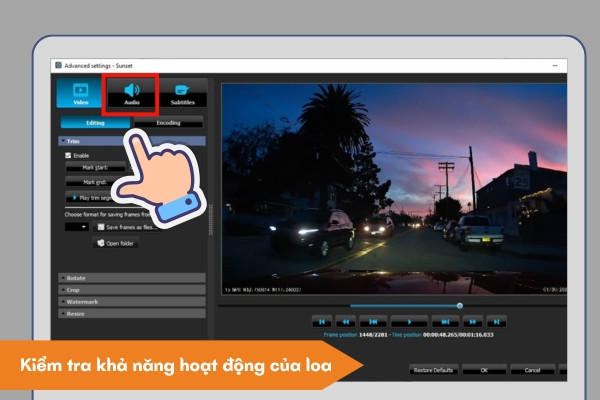Confirm with the OK button

point(484,370)
